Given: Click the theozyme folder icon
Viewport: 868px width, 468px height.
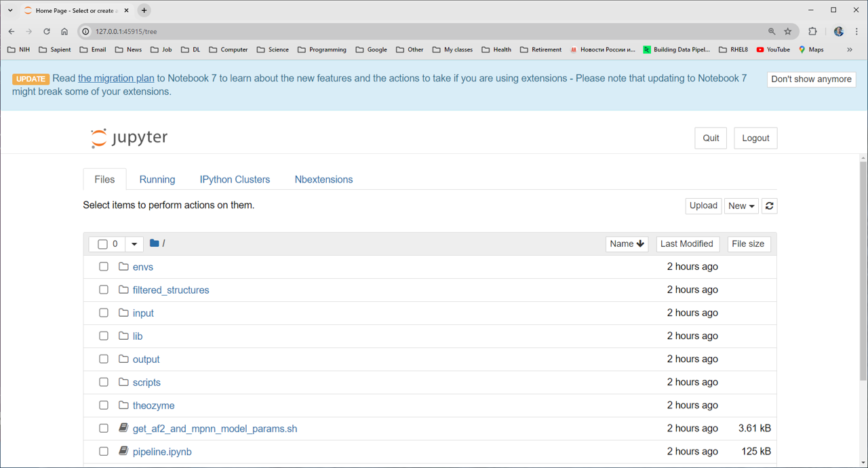Looking at the screenshot, I should coord(123,405).
